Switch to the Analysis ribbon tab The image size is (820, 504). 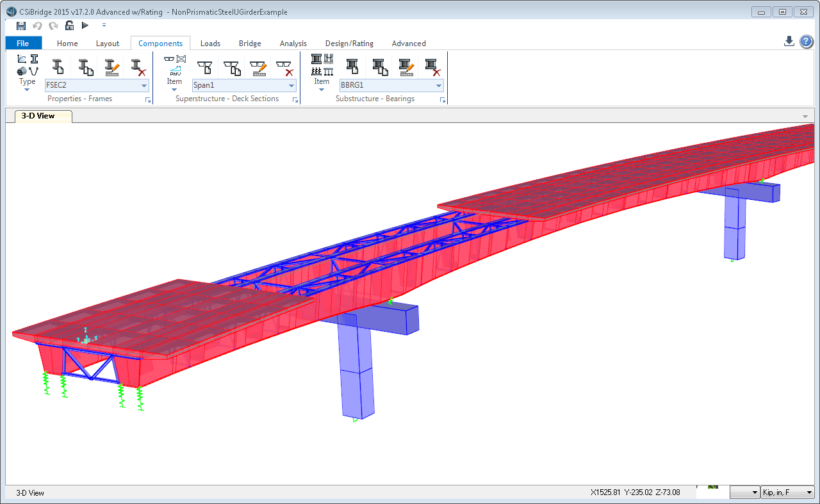(293, 44)
